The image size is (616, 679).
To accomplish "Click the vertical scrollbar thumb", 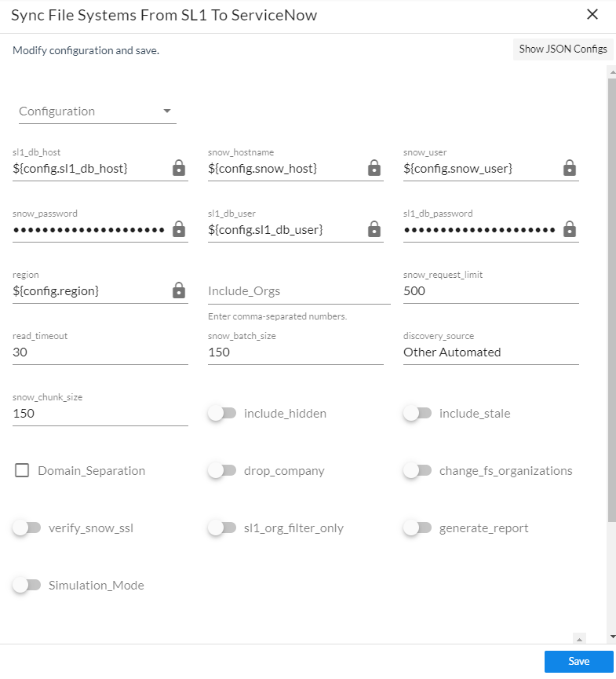I will (x=611, y=298).
